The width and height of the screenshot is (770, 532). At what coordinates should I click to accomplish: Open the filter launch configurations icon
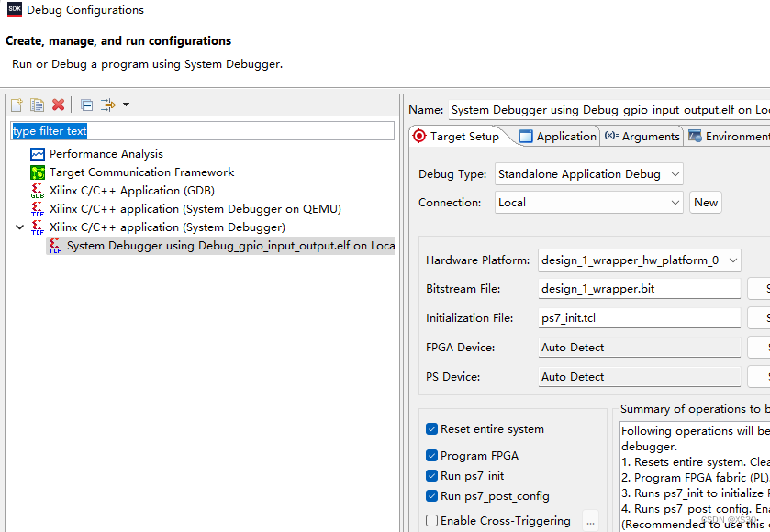pos(108,105)
